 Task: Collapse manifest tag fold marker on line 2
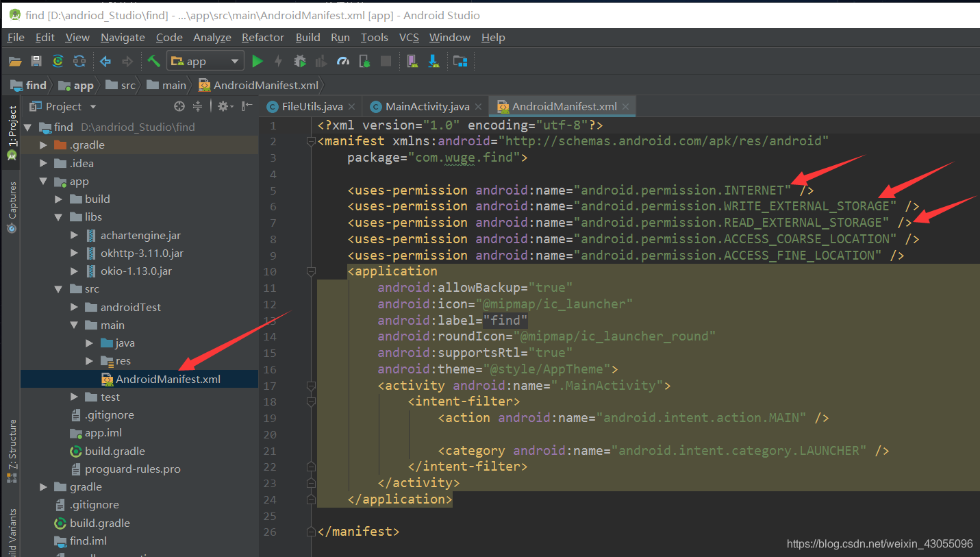tap(311, 141)
